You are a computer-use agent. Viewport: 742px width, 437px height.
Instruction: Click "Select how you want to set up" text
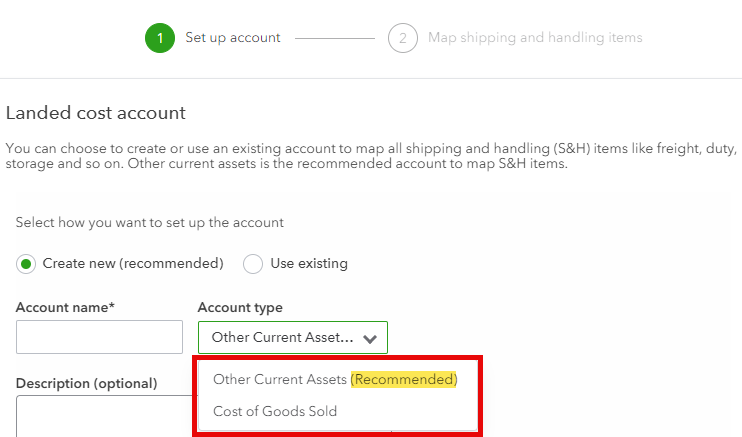(150, 223)
